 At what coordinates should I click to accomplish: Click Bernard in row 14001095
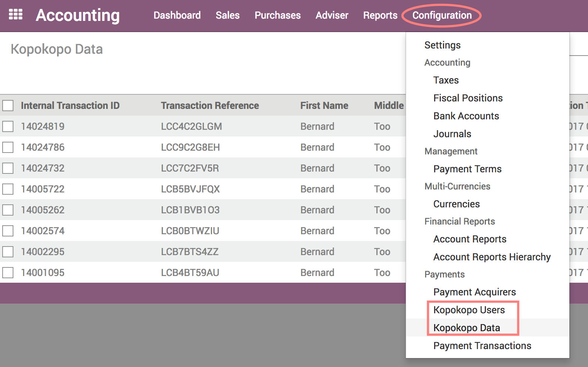[x=317, y=273]
